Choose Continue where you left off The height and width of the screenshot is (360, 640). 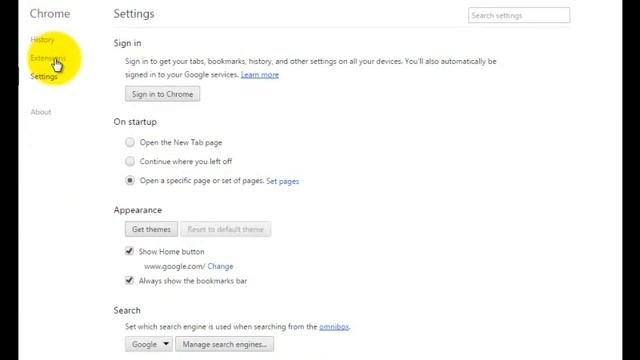pos(130,161)
